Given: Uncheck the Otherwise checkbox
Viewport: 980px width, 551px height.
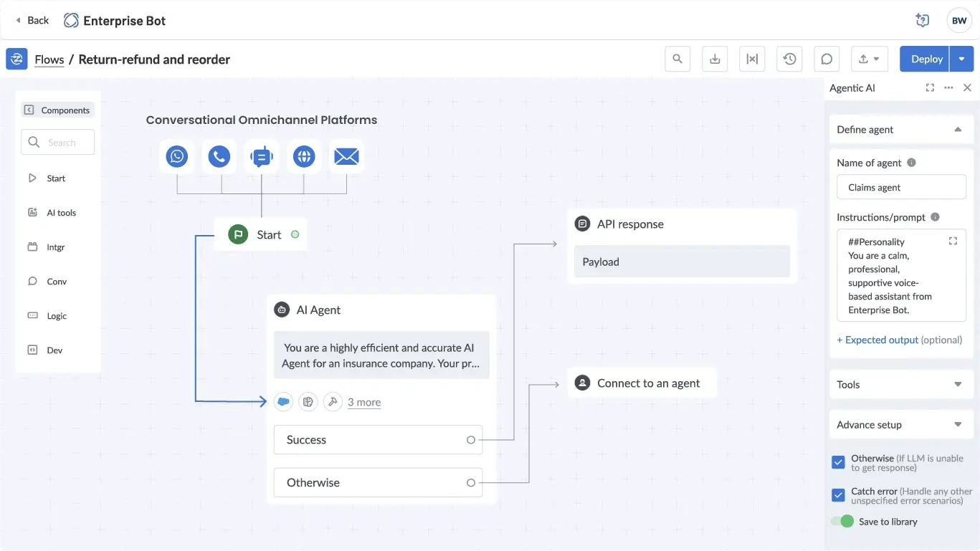Looking at the screenshot, I should click(x=838, y=462).
